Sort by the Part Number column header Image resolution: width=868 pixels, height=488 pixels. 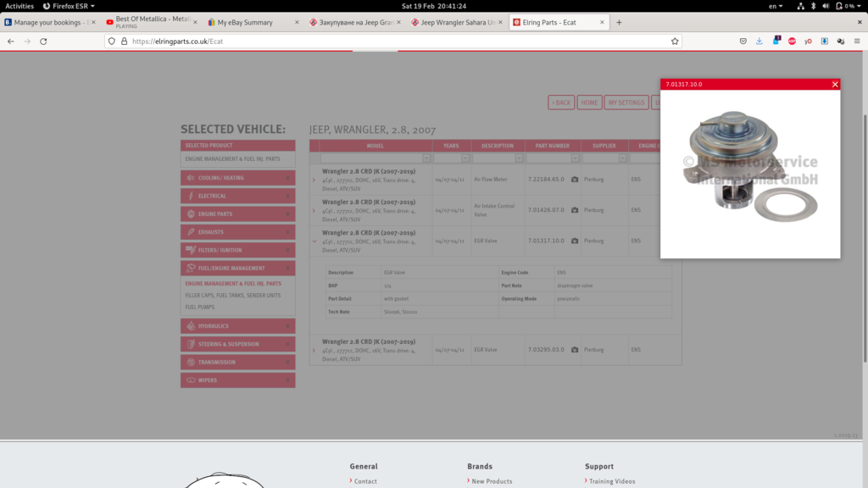(x=552, y=146)
